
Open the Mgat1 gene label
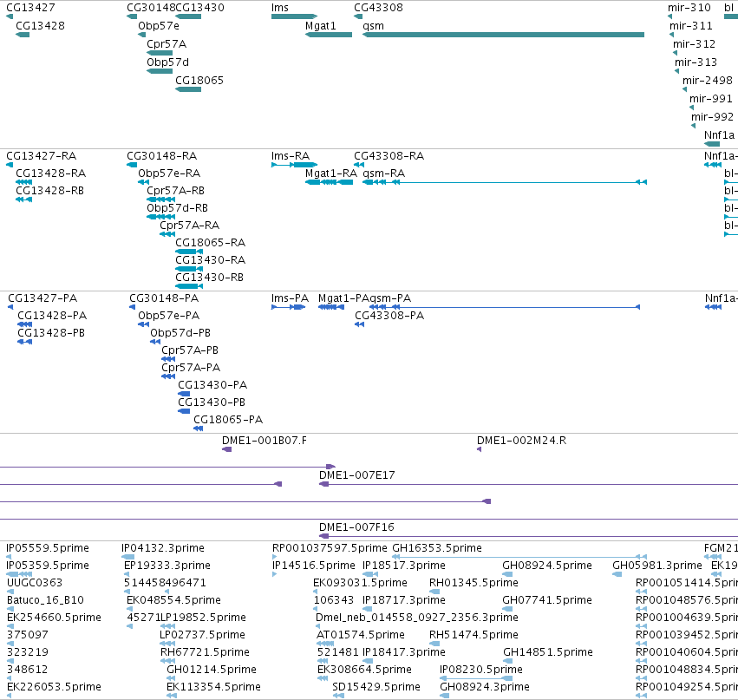tap(321, 26)
